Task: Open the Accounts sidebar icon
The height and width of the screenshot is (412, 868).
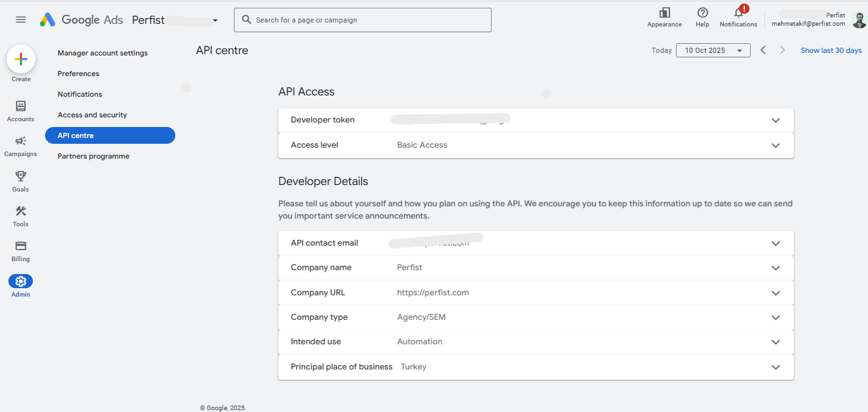Action: pyautogui.click(x=21, y=107)
